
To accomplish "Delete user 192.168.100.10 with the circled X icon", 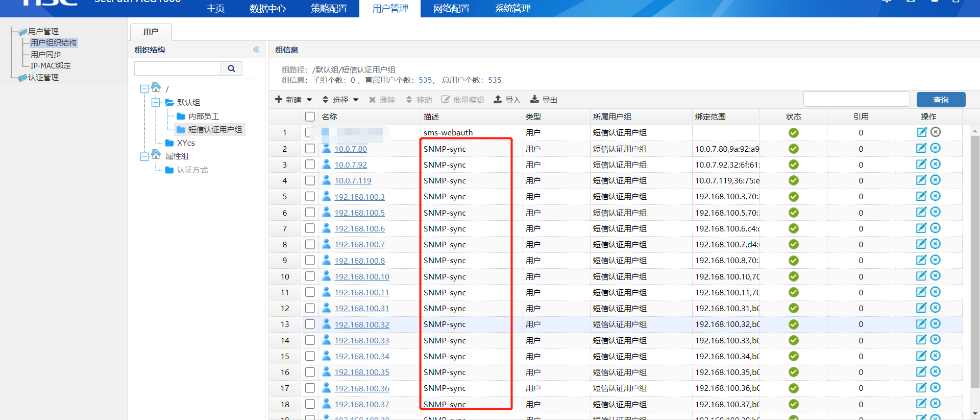I will 935,276.
